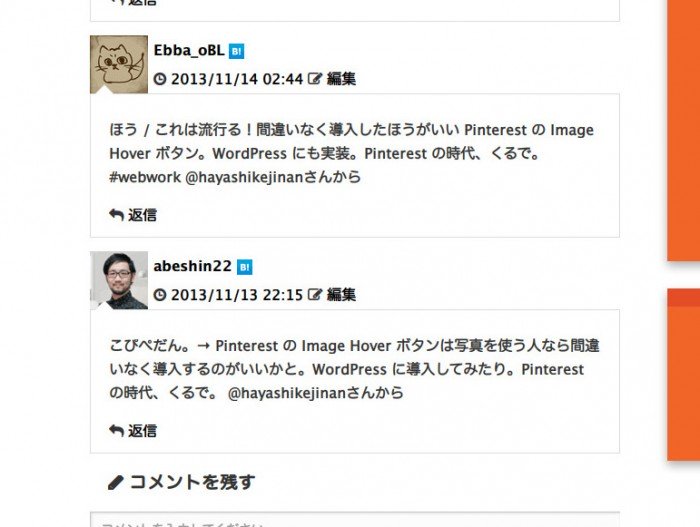Image resolution: width=700 pixels, height=527 pixels.
Task: Focus the comment input field at the bottom
Action: (x=355, y=519)
